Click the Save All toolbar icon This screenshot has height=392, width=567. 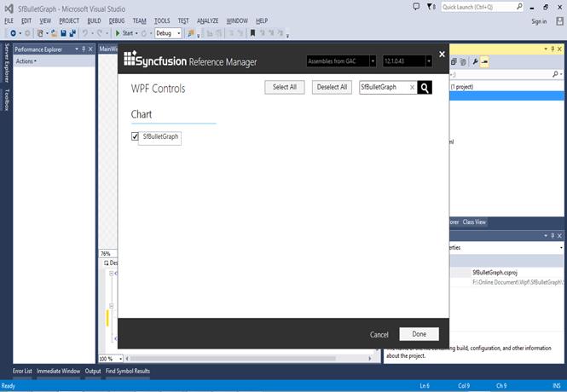72,33
